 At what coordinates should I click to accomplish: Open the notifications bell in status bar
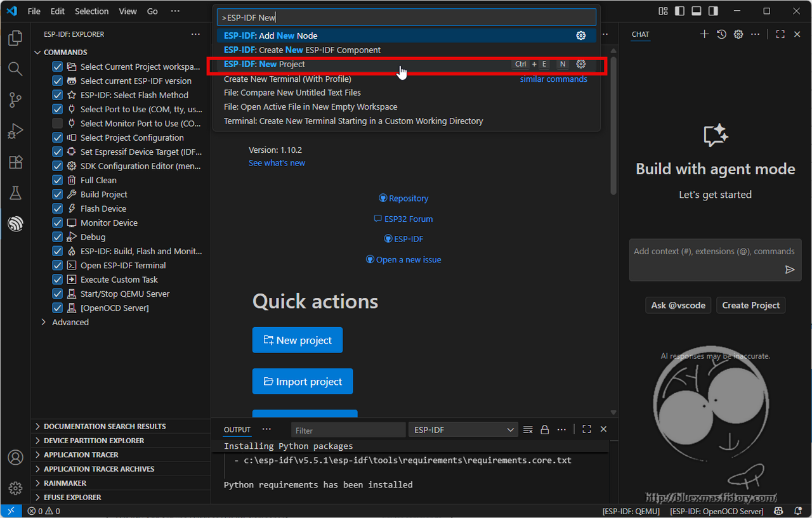tap(797, 511)
